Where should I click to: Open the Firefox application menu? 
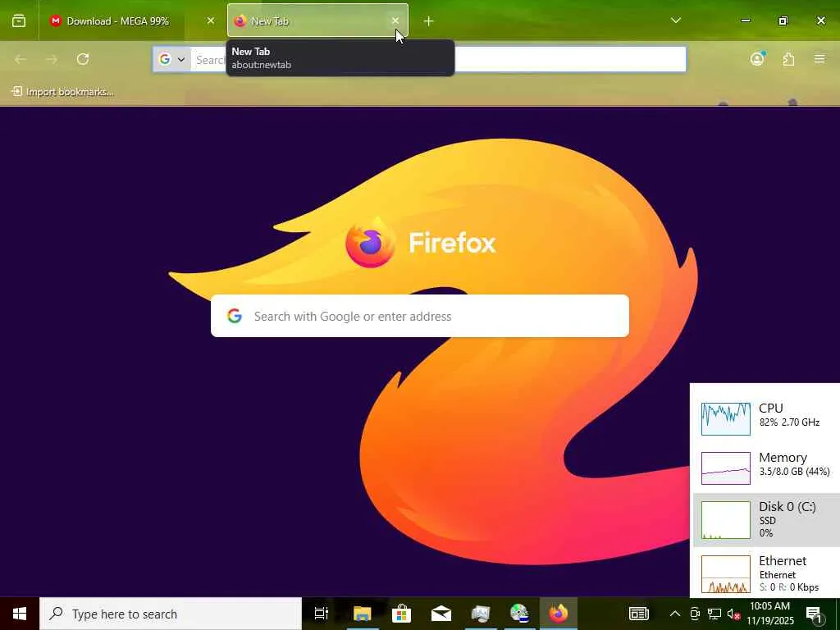tap(819, 59)
